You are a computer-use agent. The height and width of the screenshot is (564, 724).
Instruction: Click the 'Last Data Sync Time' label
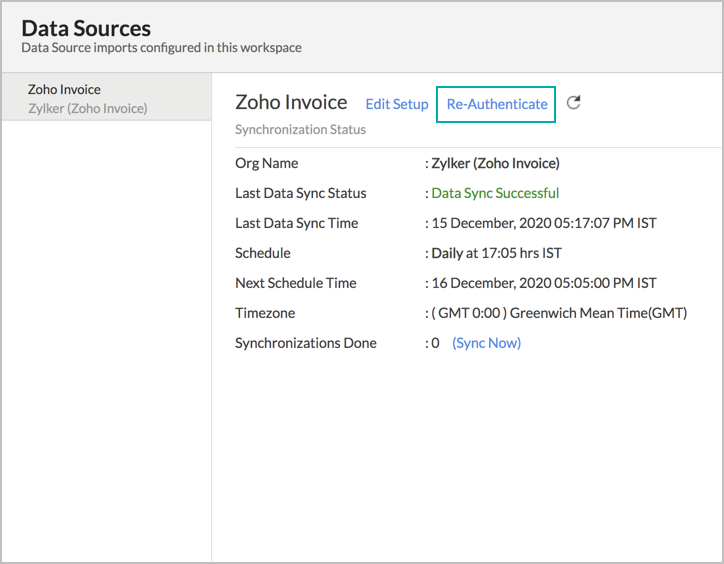coord(296,223)
